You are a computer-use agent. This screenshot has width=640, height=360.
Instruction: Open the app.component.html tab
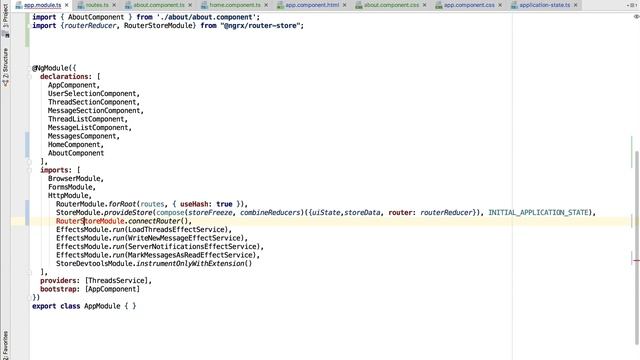coord(312,5)
